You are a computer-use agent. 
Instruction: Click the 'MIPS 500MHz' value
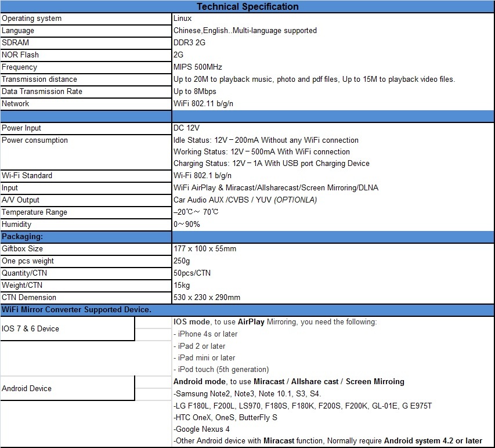198,67
